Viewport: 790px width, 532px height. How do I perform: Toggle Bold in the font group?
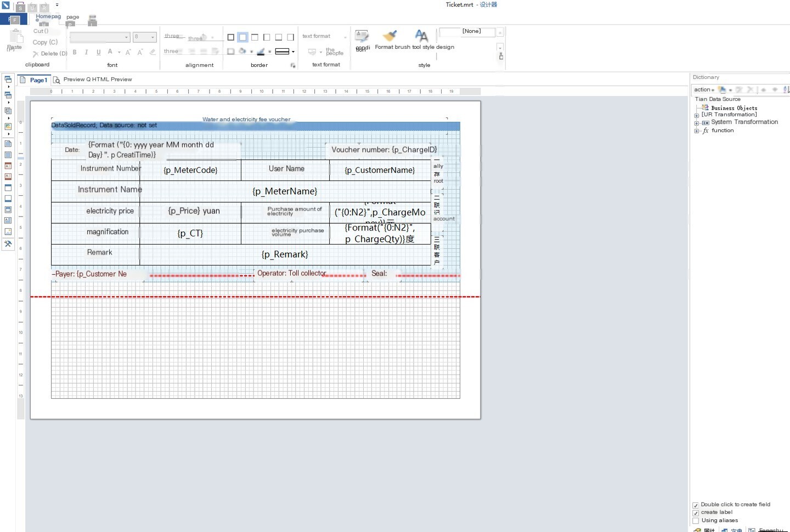tap(75, 52)
